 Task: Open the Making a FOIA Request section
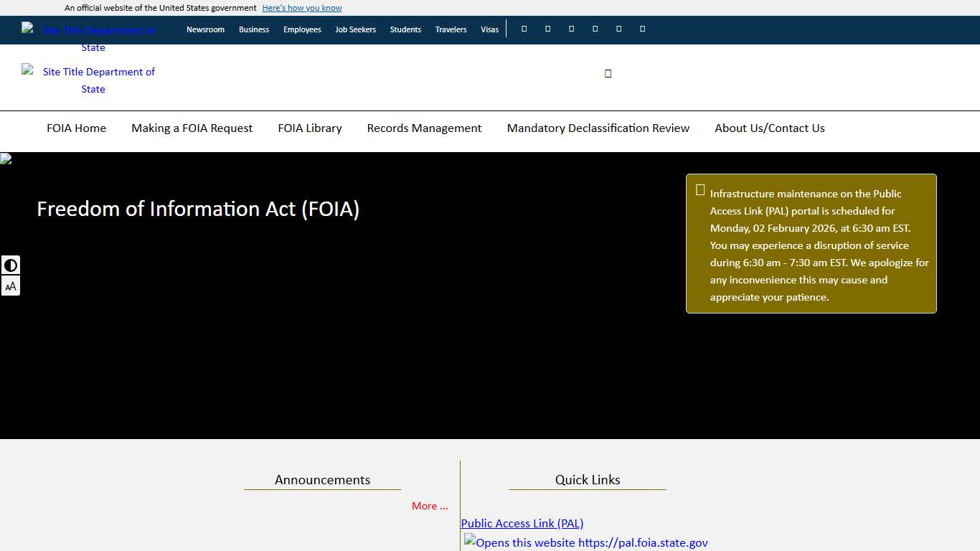coord(192,128)
